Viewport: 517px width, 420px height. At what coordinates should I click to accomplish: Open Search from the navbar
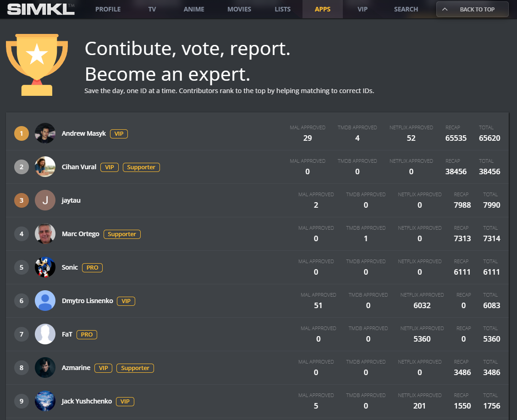point(406,9)
